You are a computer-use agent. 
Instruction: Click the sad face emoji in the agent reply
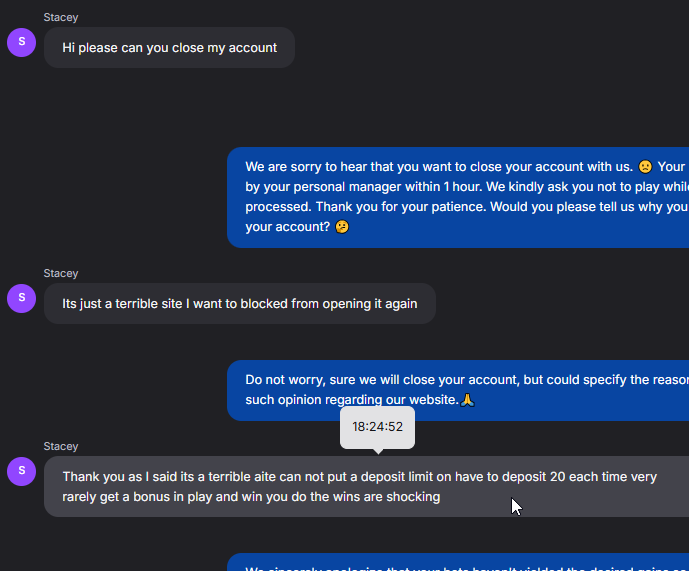pyautogui.click(x=646, y=167)
